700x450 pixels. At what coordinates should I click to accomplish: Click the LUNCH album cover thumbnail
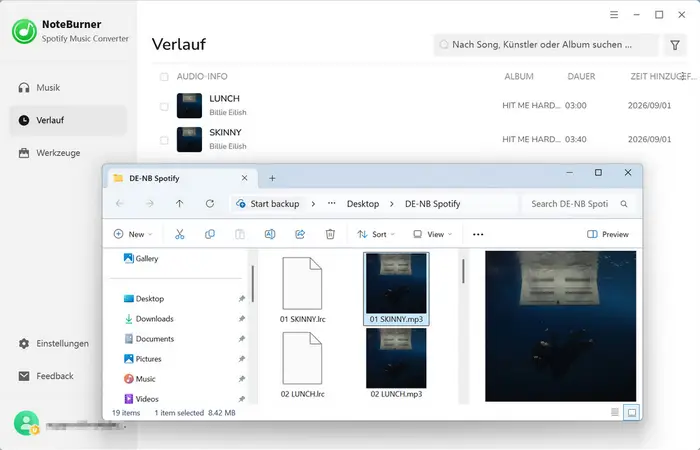click(x=189, y=105)
